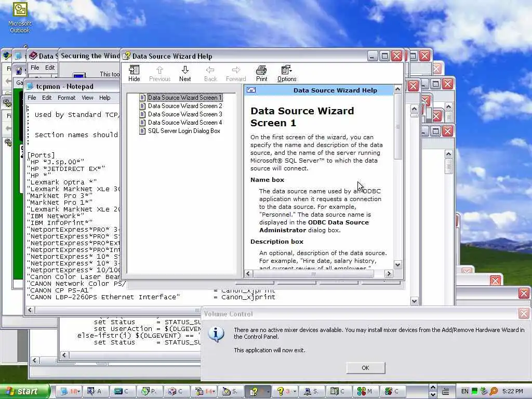Viewport: 532px width, 399px height.
Task: Click the "Name box" heading in help
Action: coord(268,180)
